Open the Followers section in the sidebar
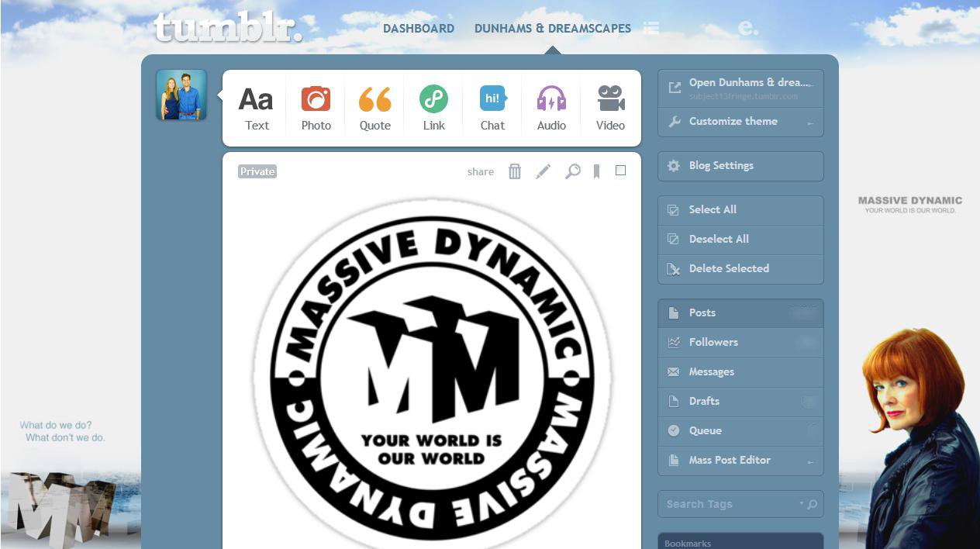 740,342
